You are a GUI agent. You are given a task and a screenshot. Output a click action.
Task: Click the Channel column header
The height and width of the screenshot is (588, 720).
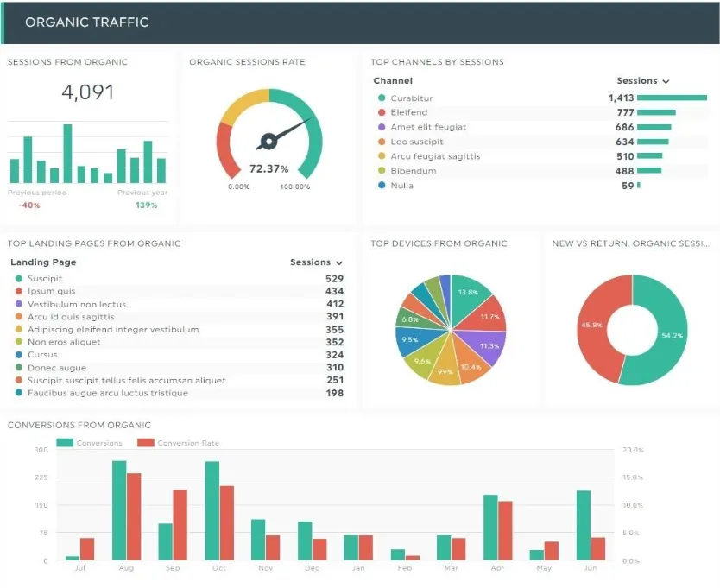[x=393, y=81]
